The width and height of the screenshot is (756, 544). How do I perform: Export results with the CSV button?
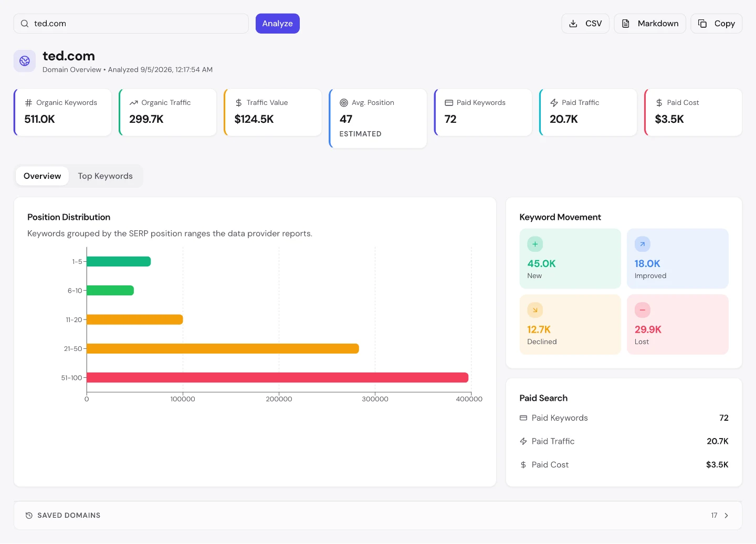click(x=585, y=24)
